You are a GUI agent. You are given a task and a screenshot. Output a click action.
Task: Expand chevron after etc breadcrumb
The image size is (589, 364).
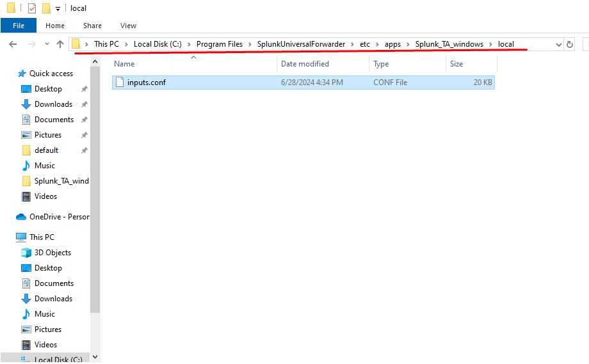coord(377,44)
